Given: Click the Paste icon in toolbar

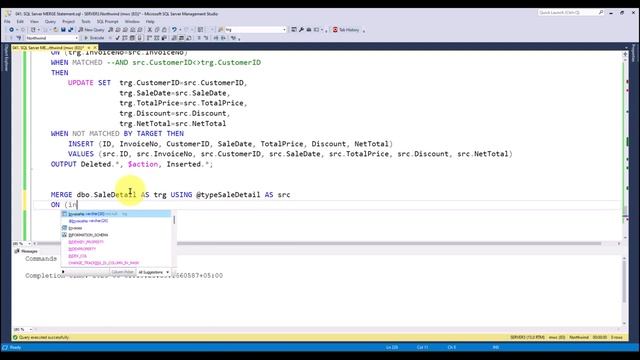Looking at the screenshot, I should (x=164, y=30).
